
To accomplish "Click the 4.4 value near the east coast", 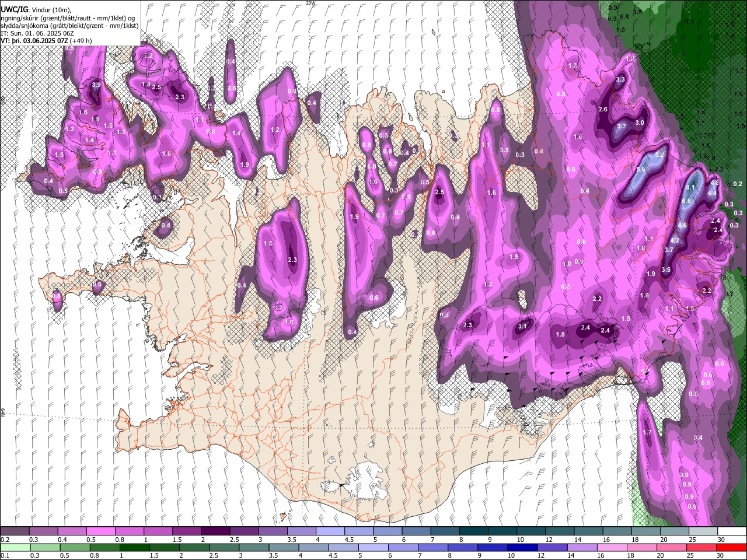I will pyautogui.click(x=712, y=193).
